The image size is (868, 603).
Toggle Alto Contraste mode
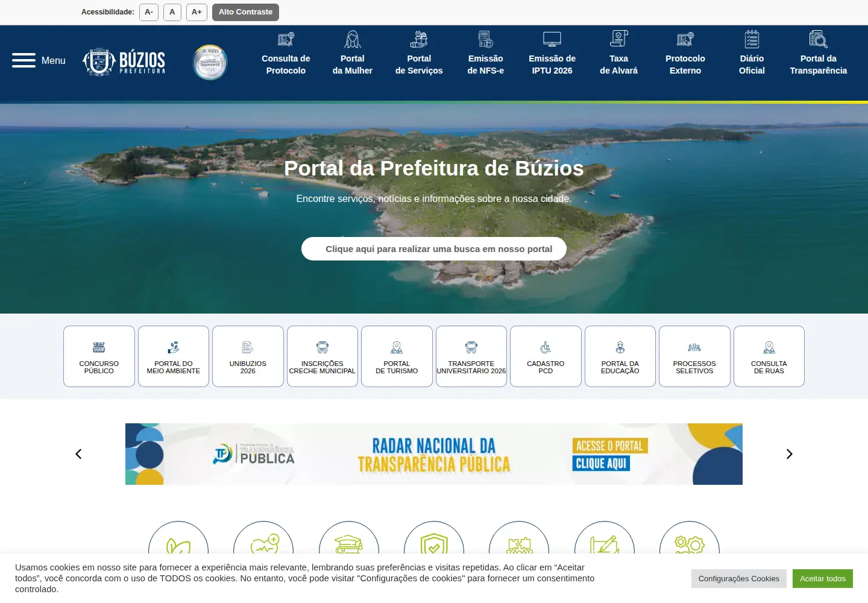pos(245,12)
